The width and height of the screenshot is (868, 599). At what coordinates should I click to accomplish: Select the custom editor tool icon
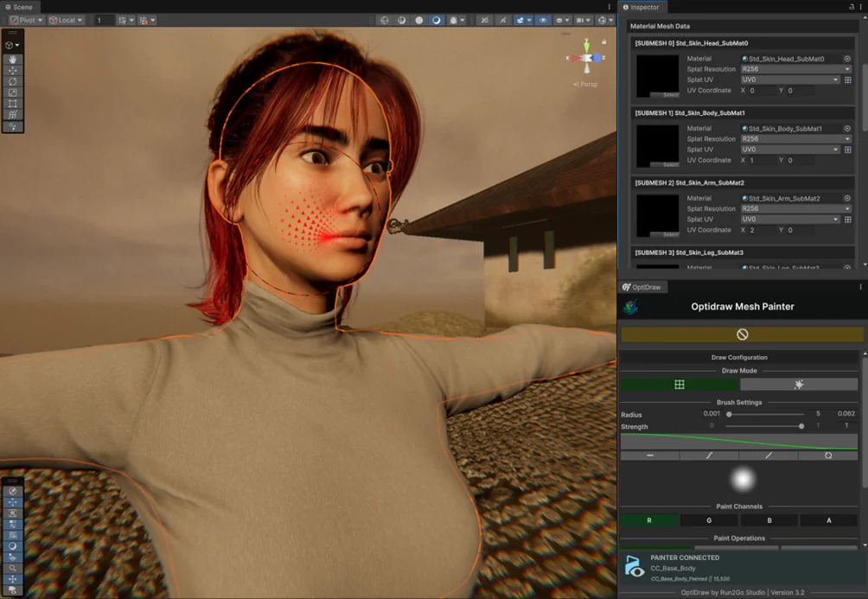pos(12,127)
